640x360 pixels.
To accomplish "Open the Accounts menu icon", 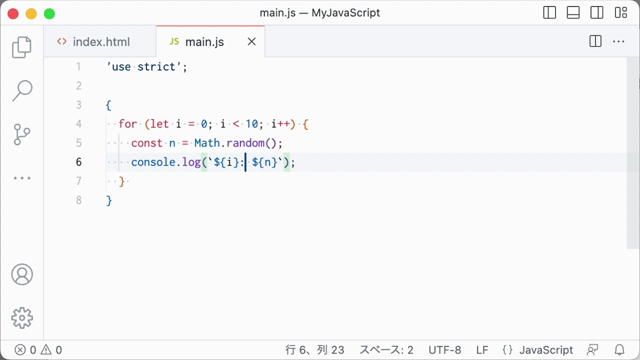I will coord(22,274).
